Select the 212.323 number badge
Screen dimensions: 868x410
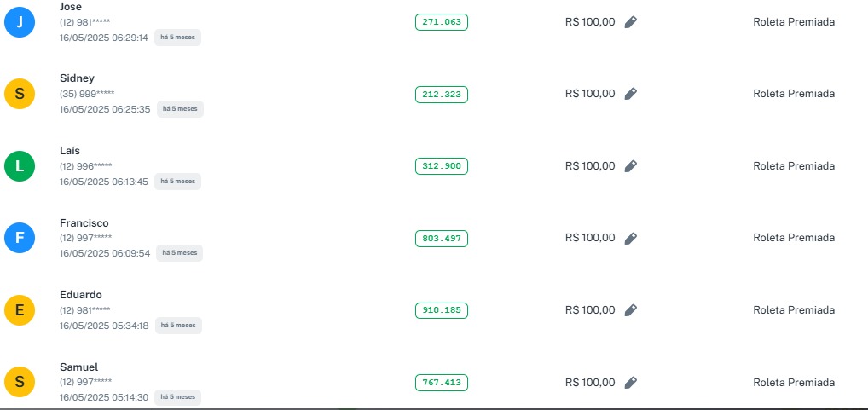[442, 94]
